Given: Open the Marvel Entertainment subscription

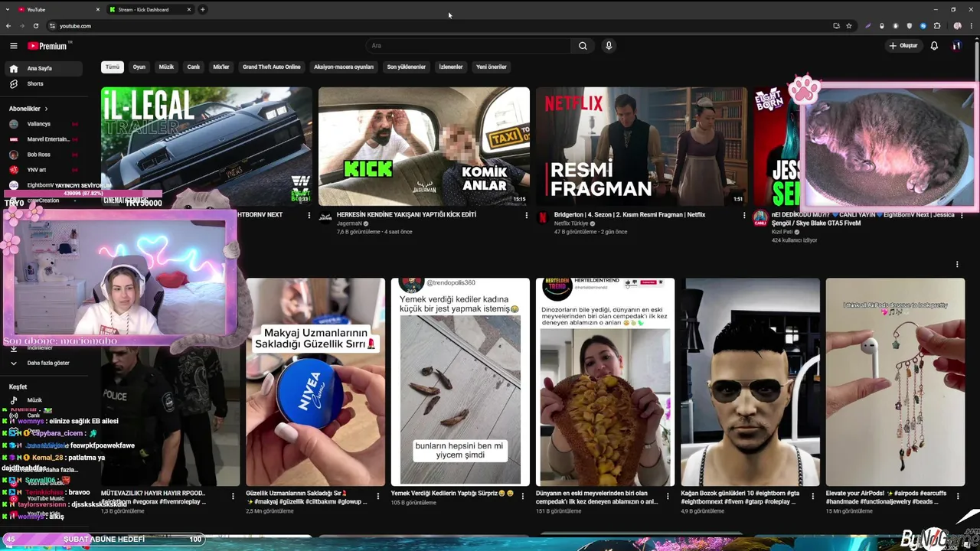Looking at the screenshot, I should (x=43, y=139).
